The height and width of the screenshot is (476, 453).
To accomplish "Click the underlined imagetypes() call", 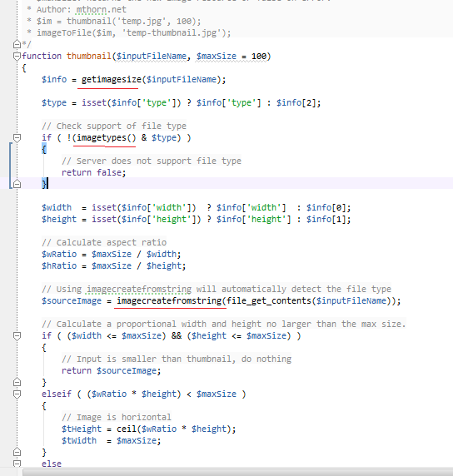I will (x=106, y=138).
